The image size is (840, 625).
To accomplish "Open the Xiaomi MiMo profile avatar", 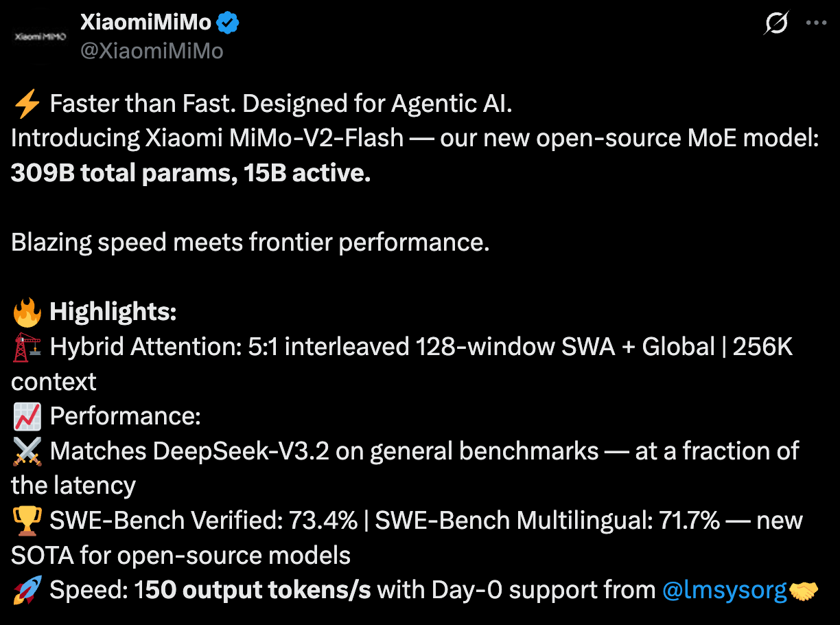I will [40, 36].
